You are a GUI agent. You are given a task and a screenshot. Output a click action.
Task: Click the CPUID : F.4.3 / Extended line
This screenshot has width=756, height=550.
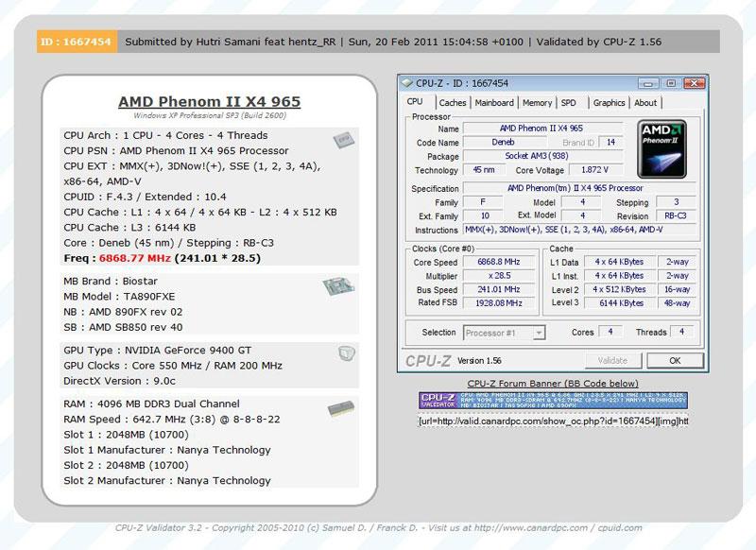pyautogui.click(x=145, y=197)
